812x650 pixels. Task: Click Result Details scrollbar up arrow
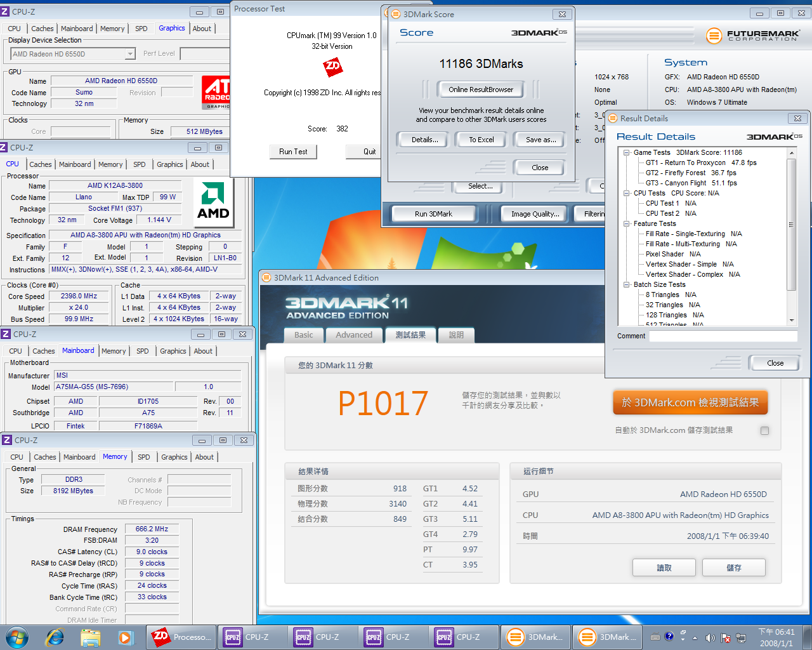pyautogui.click(x=791, y=153)
